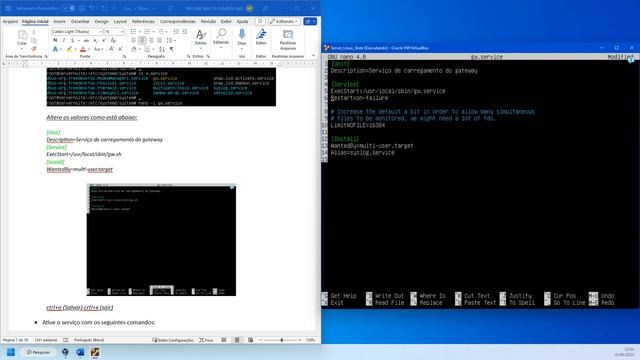
Task: Switch to the Design ribbon tab
Action: (x=102, y=21)
